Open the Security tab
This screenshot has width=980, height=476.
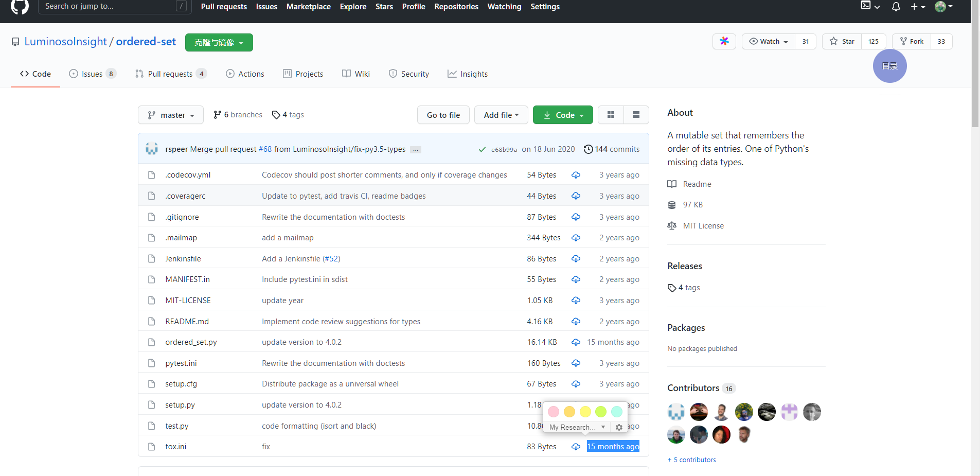(x=409, y=74)
